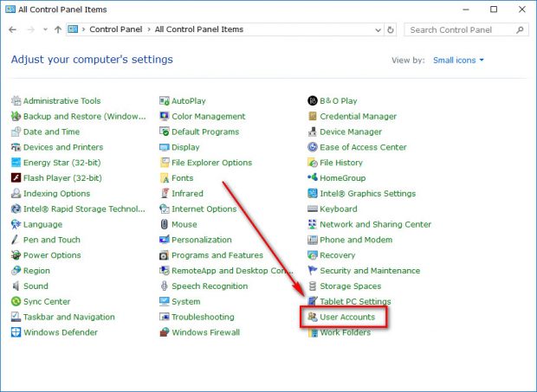The image size is (537, 392).
Task: Click the Devices and Printers icon
Action: pyautogui.click(x=16, y=147)
